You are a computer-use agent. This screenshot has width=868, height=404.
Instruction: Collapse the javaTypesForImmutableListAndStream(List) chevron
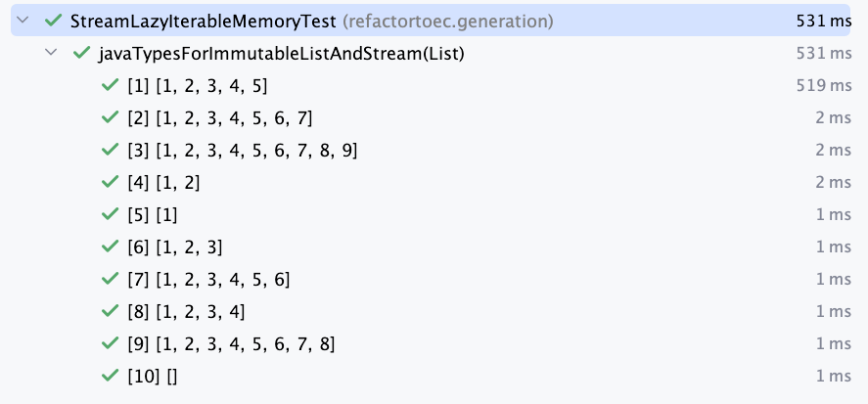coord(51,53)
